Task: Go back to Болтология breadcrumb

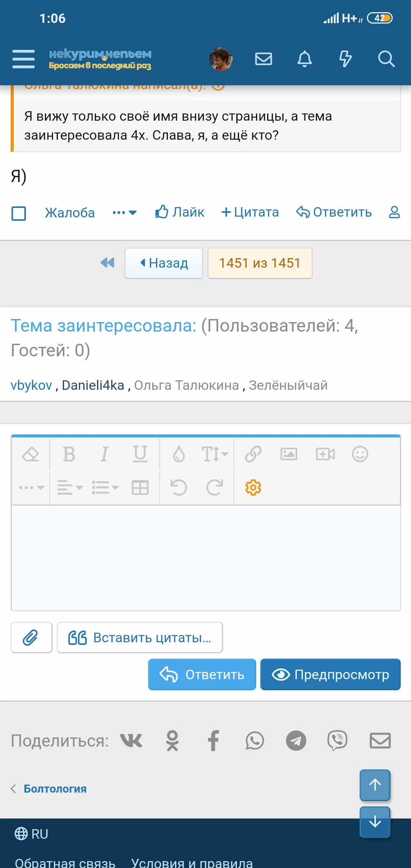Action: (55, 788)
